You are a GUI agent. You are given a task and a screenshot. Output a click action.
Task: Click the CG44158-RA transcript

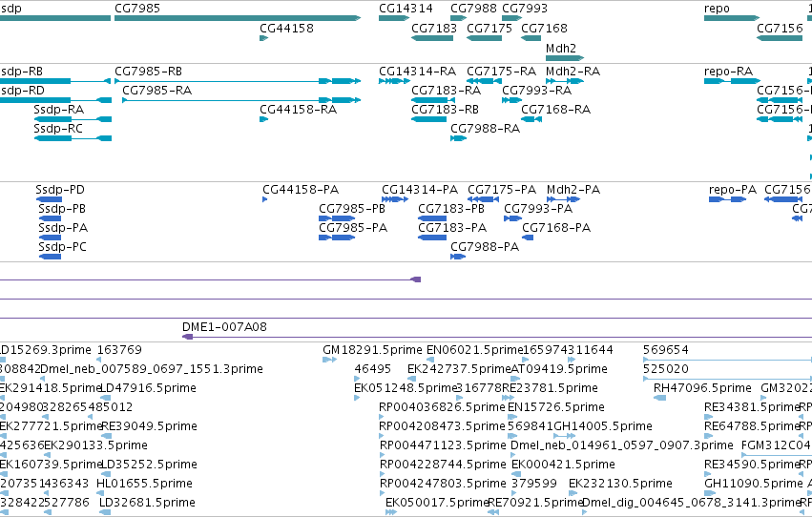263,119
